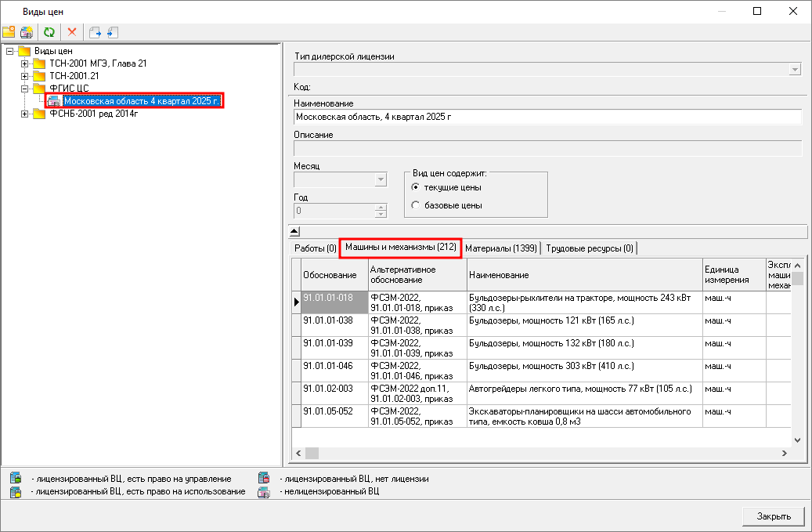812x532 pixels.
Task: Expand the ТСН-2001 МГЭ, Глава 21 node
Action: pos(24,63)
